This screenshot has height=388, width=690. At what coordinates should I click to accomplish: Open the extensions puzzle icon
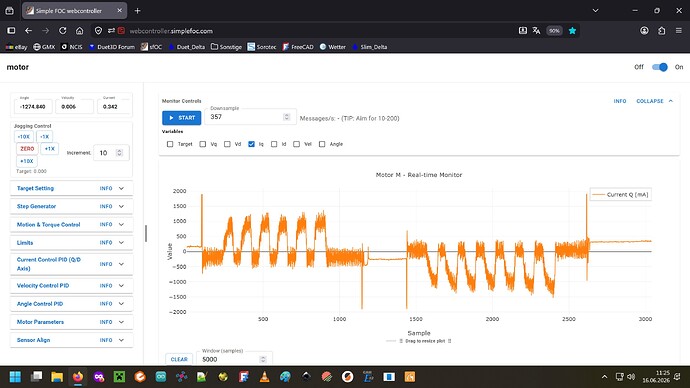click(x=661, y=31)
